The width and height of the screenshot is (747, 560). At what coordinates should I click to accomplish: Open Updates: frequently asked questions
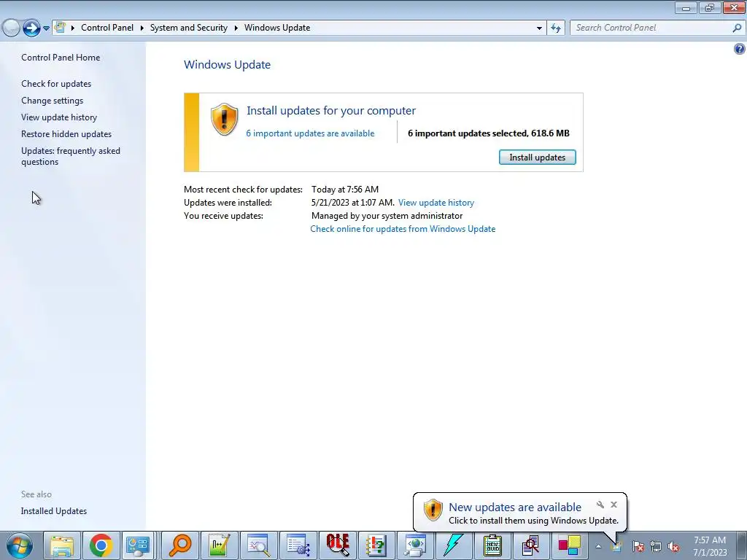pos(71,156)
